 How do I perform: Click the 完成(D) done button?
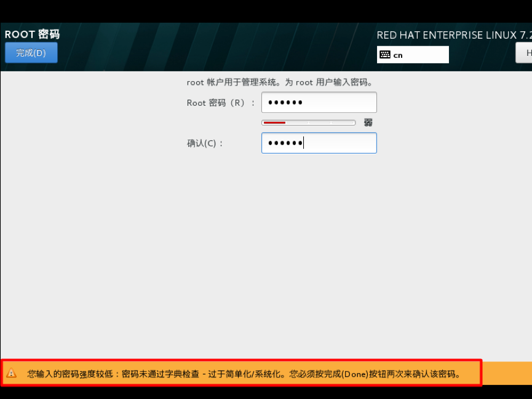31,53
